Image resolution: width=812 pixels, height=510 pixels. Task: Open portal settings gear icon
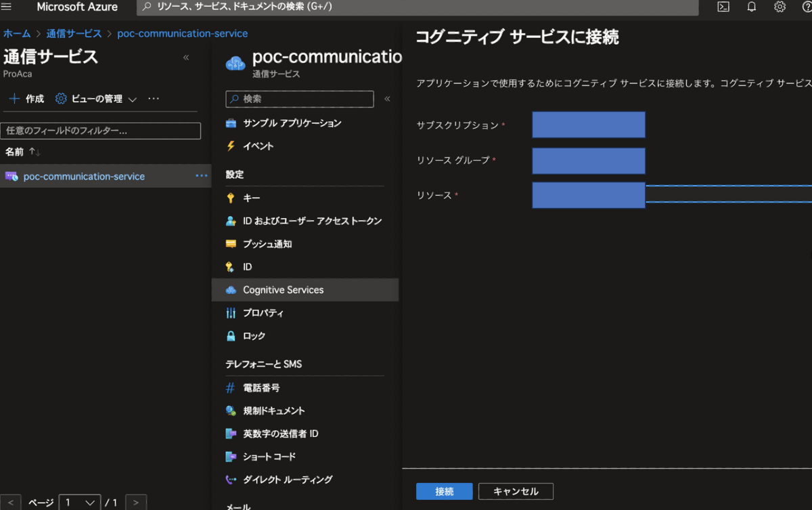pyautogui.click(x=780, y=7)
